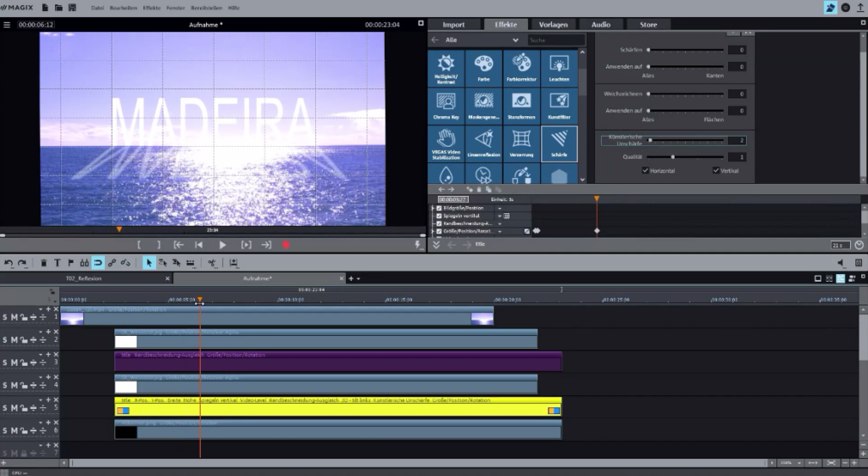868x476 pixels.
Task: Click the scissors cut tool
Action: click(212, 263)
